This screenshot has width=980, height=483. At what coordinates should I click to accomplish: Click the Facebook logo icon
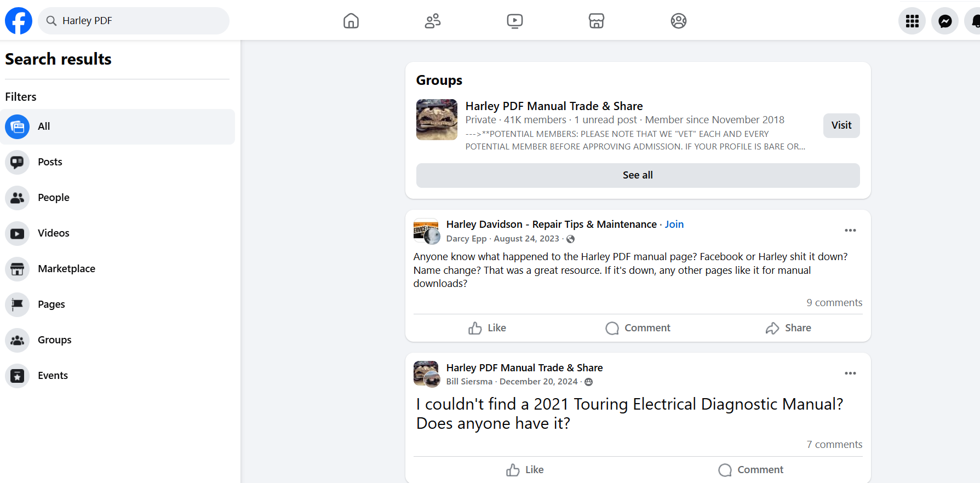(19, 21)
